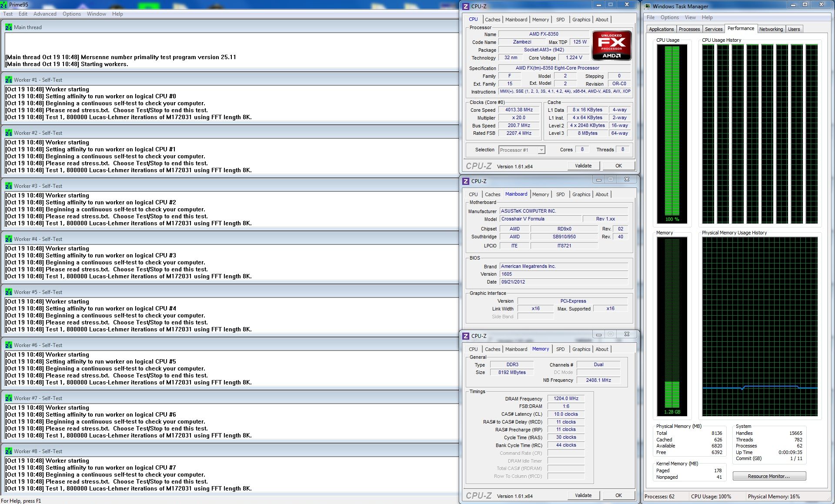
Task: Switch to the Networking tab in Task Manager
Action: (x=771, y=29)
